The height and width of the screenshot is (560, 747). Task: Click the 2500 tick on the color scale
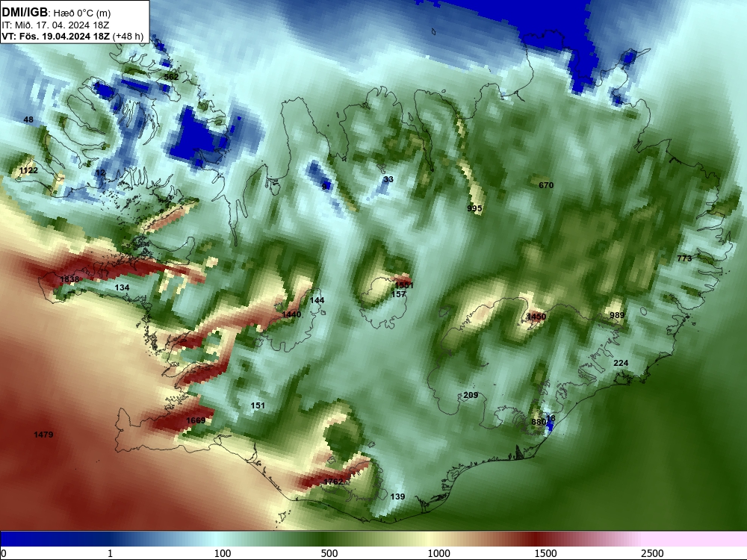pos(652,553)
